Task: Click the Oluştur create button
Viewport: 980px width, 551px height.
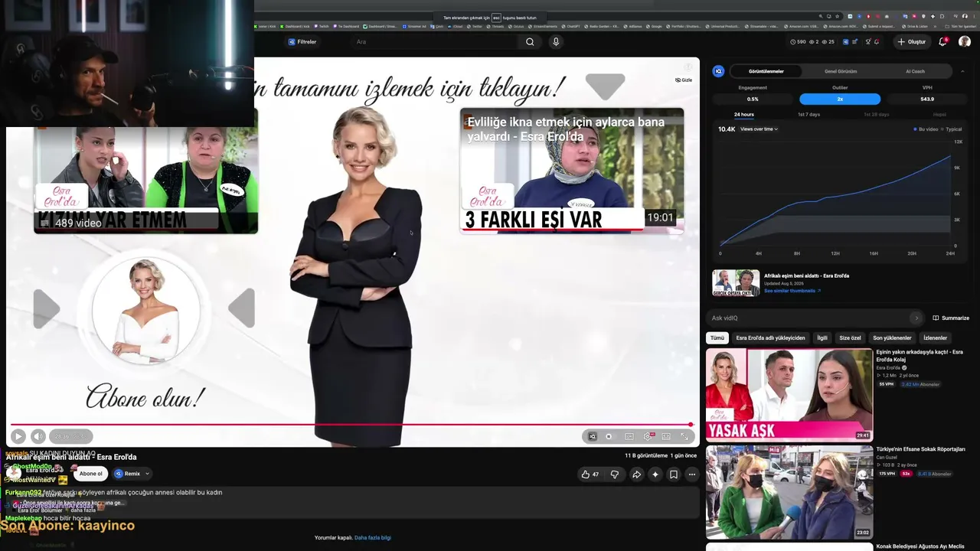Action: [912, 42]
